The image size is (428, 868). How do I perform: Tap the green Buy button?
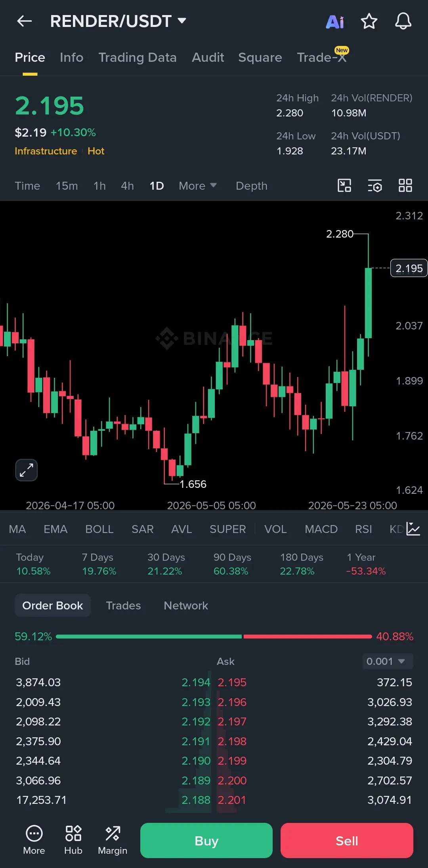(x=206, y=840)
